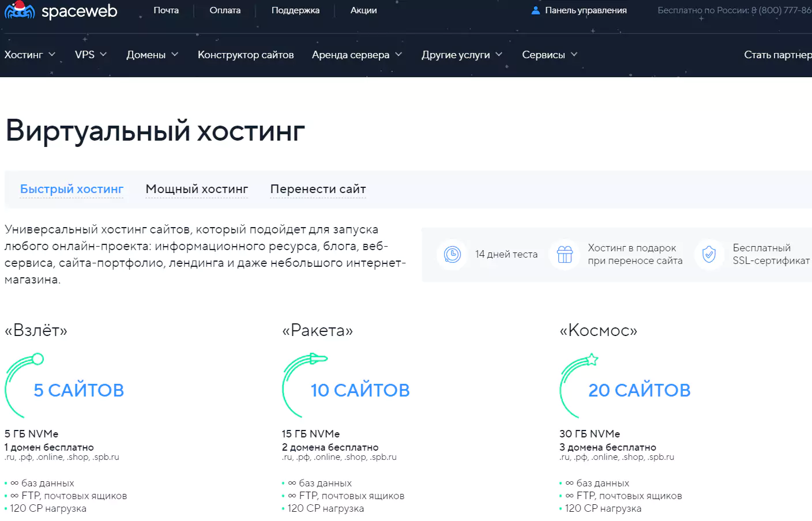
Task: Go to Поддержка page
Action: click(x=295, y=10)
